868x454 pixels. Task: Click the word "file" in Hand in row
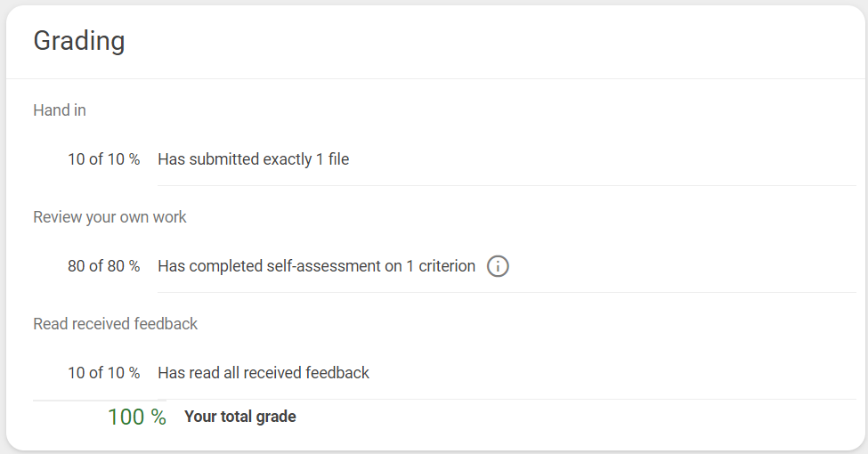pos(339,159)
